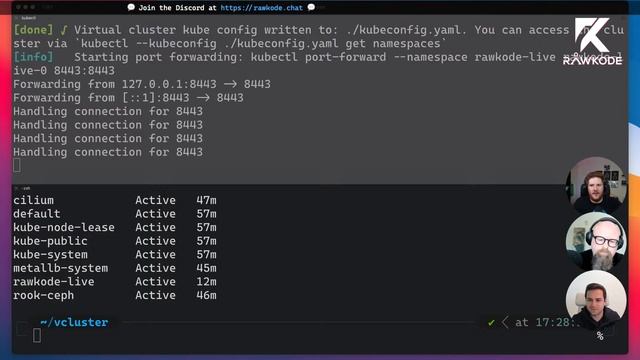Click the [done] tag in the upper pane

click(x=33, y=30)
